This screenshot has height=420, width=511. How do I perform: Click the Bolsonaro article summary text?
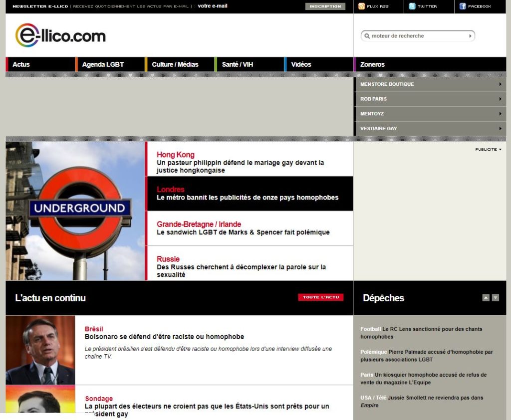pyautogui.click(x=208, y=353)
